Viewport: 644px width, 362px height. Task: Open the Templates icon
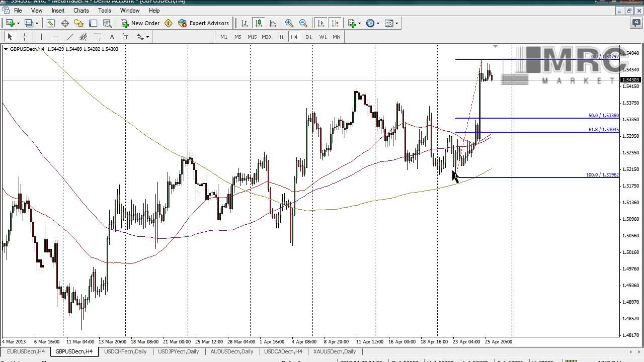389,23
